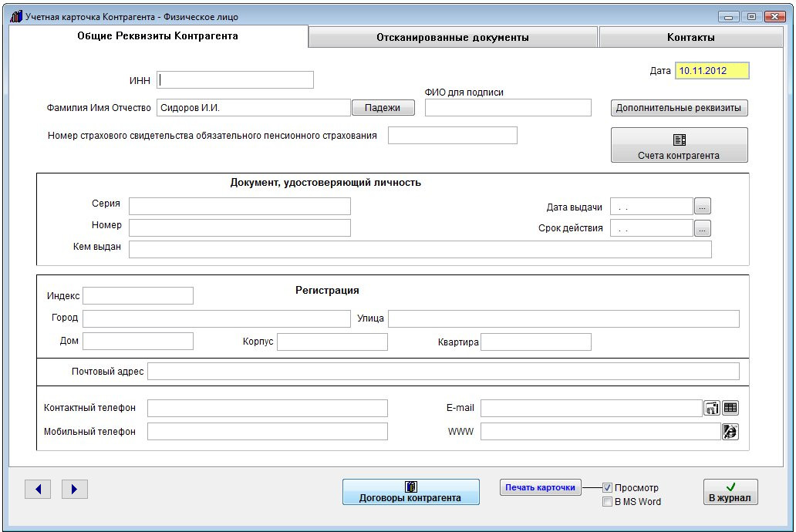Switch to Отсканированные документы tab
Viewport: 796px width, 532px height.
pyautogui.click(x=453, y=37)
